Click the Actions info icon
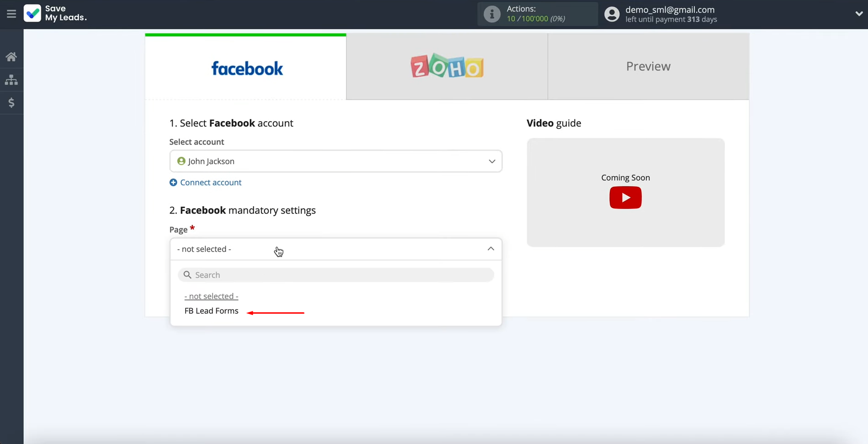The width and height of the screenshot is (868, 444). [x=492, y=14]
